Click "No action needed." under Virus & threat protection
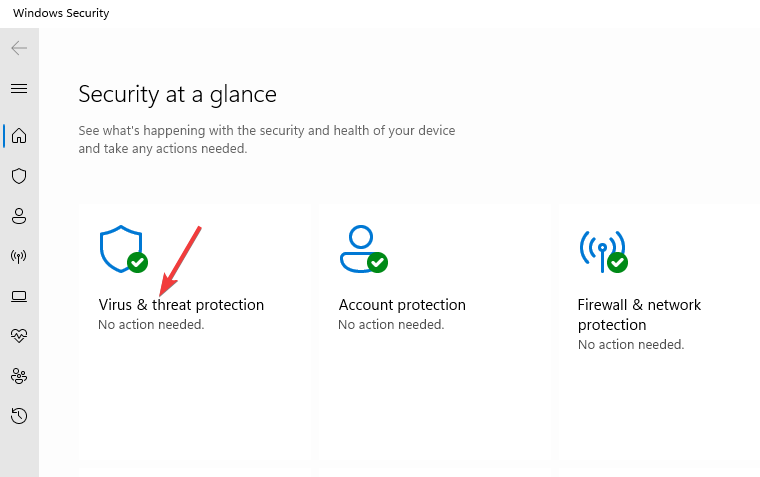 151,325
